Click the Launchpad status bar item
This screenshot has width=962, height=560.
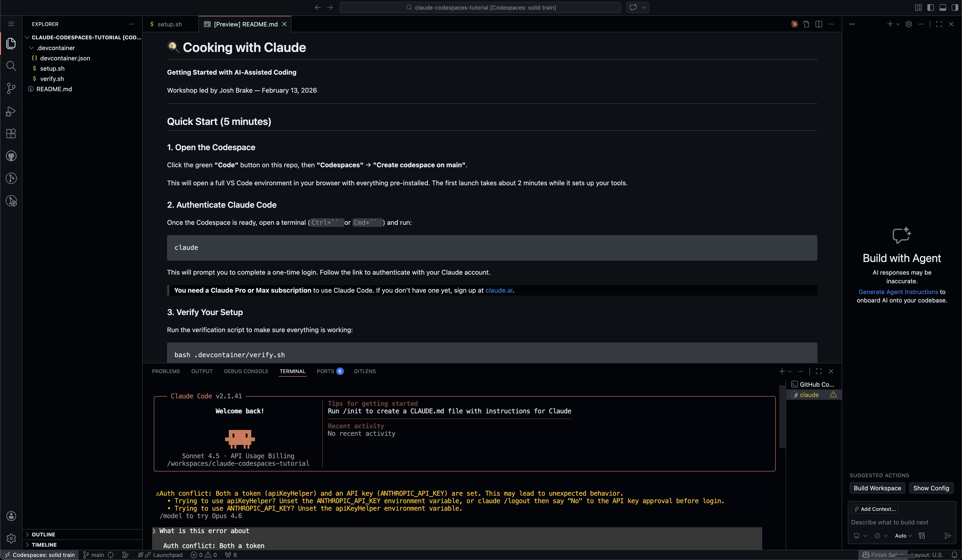point(160,555)
